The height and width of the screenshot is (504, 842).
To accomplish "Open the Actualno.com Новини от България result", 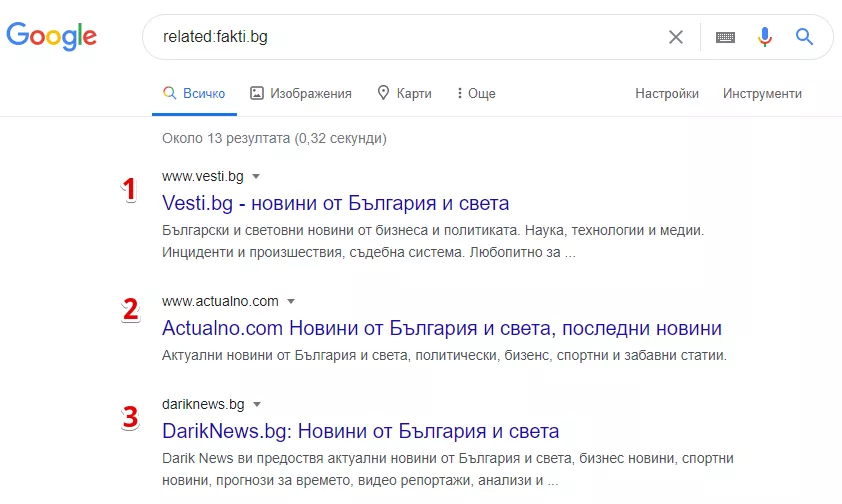I will [442, 328].
